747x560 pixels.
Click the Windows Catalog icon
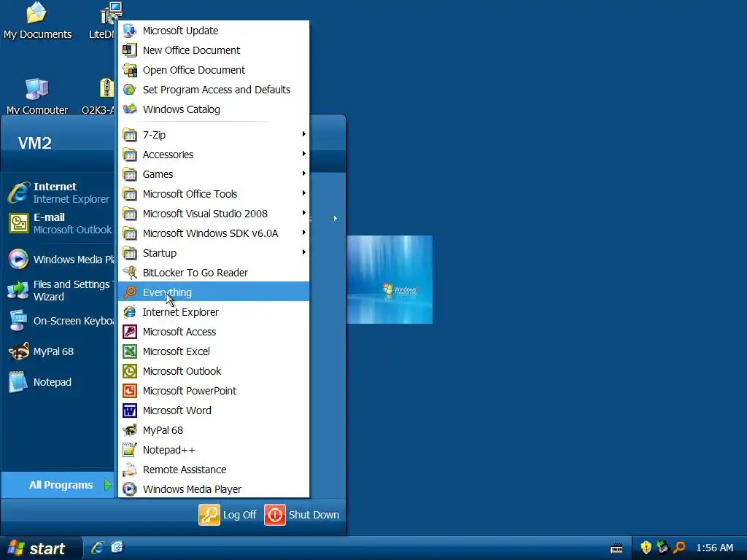point(130,109)
